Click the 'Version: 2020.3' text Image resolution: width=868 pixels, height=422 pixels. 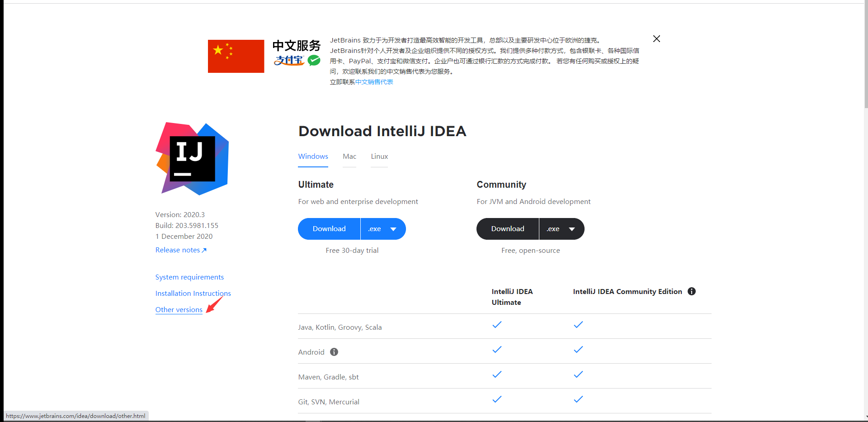point(180,215)
